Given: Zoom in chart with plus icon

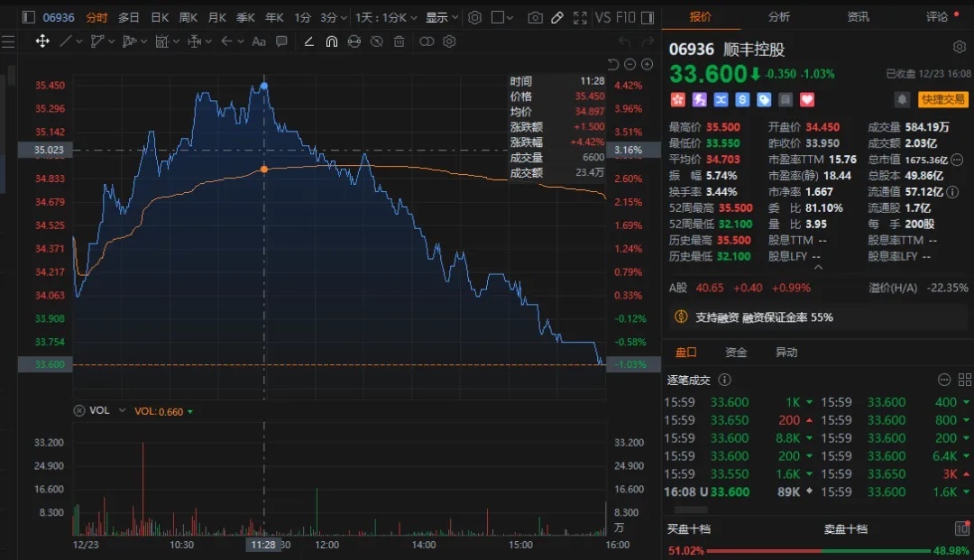Looking at the screenshot, I should [630, 64].
